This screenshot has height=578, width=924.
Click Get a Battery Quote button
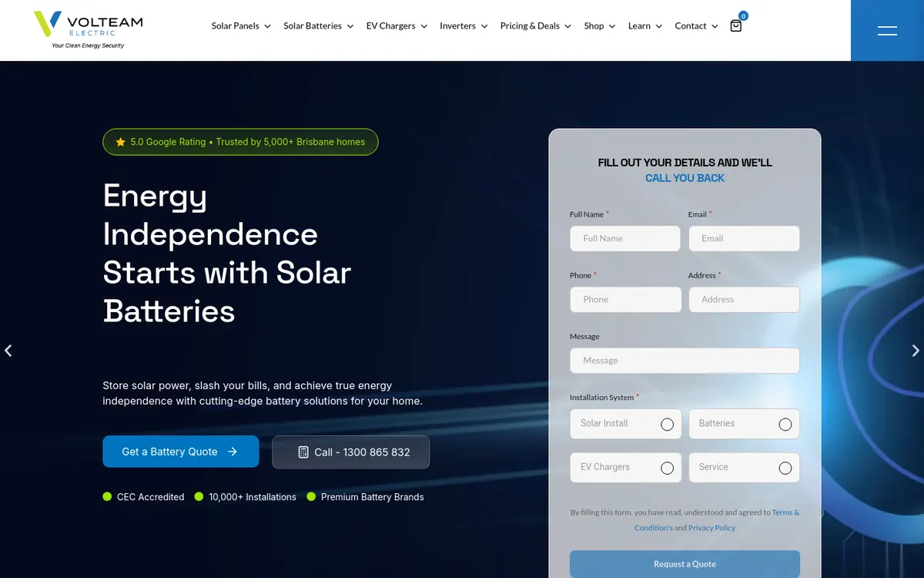pos(181,452)
